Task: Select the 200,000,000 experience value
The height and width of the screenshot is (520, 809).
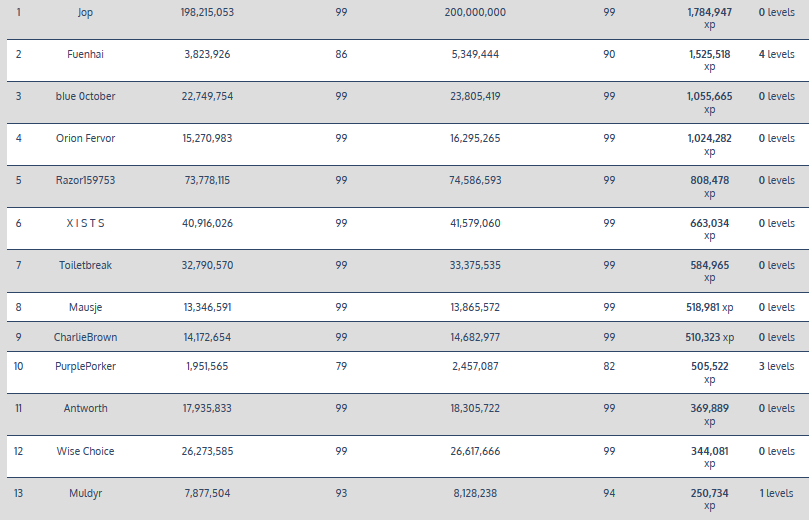Action: pos(475,12)
